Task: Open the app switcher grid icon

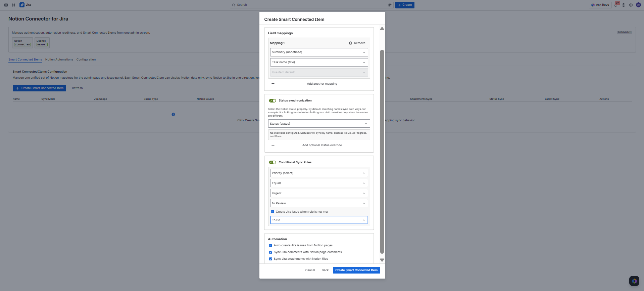Action: [x=13, y=5]
